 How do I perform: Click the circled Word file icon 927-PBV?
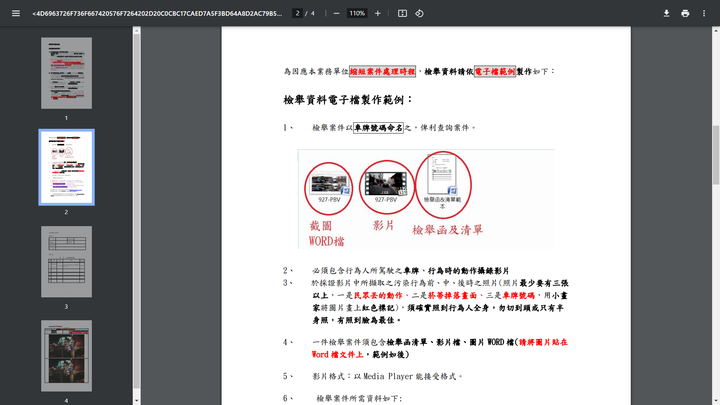[x=329, y=188]
